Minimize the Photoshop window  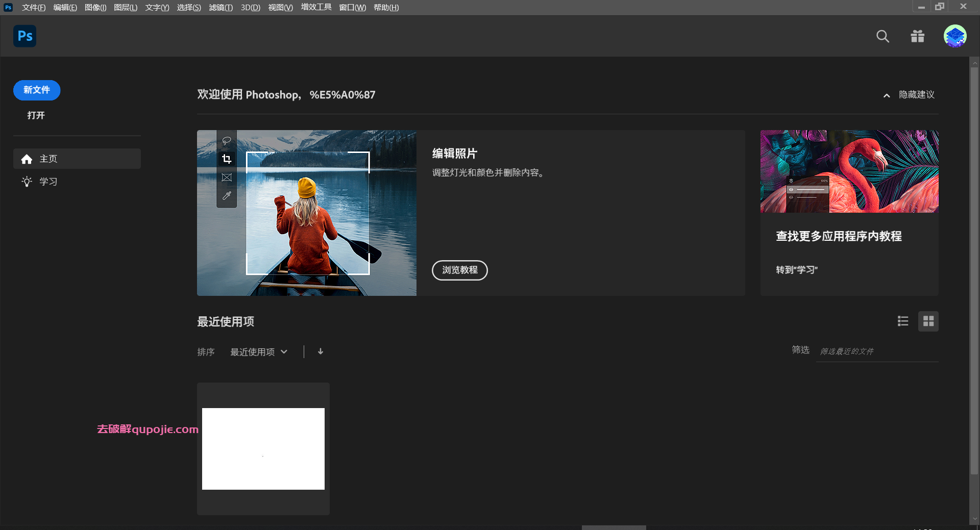(x=921, y=7)
